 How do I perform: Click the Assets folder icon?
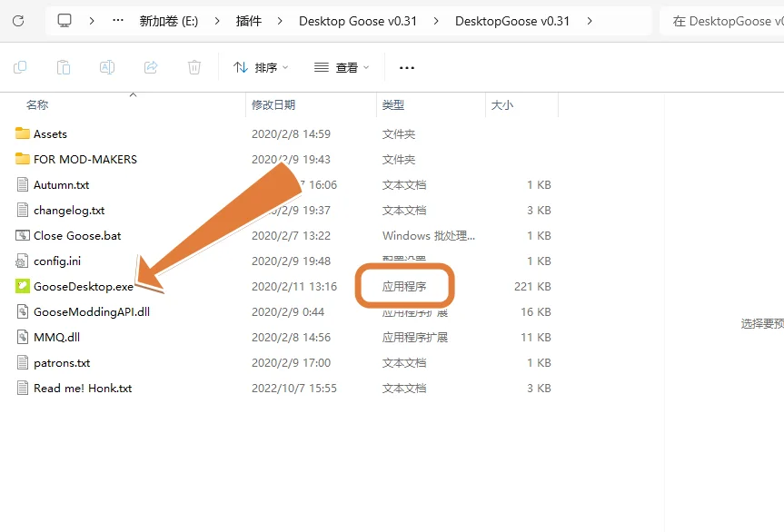click(23, 133)
